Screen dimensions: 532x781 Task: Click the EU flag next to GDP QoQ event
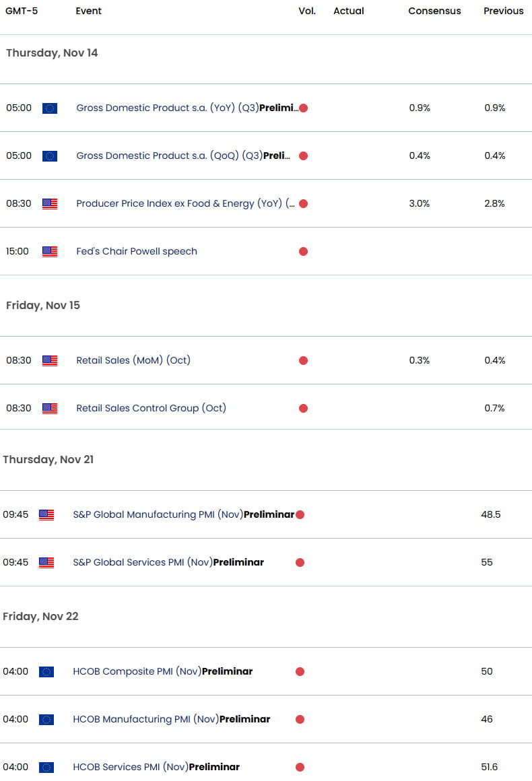(x=49, y=156)
